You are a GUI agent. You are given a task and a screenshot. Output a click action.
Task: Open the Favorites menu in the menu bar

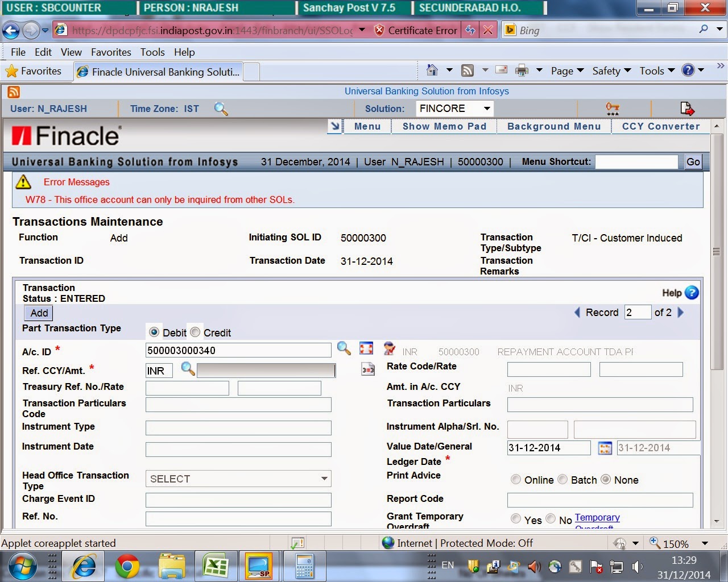tap(111, 52)
